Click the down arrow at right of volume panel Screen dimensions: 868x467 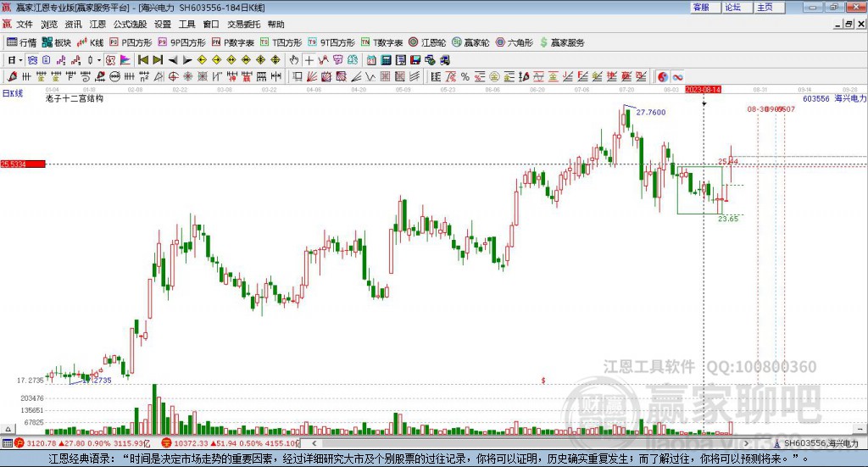click(860, 429)
